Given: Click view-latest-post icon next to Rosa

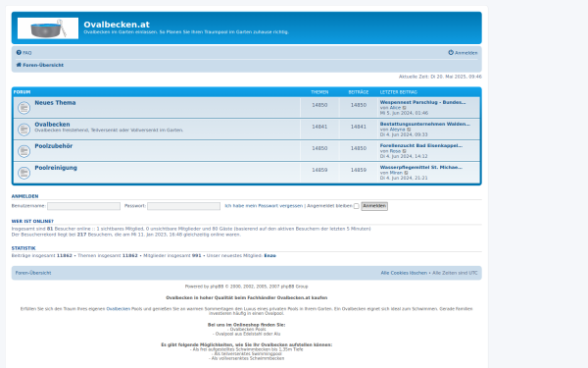Looking at the screenshot, I should coord(404,151).
